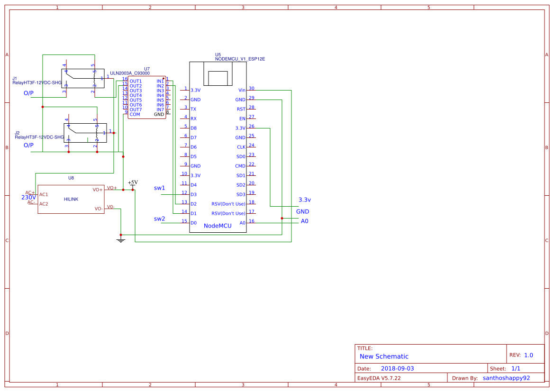
Task: Click the ground symbol below the HILINK module
Action: (121, 239)
